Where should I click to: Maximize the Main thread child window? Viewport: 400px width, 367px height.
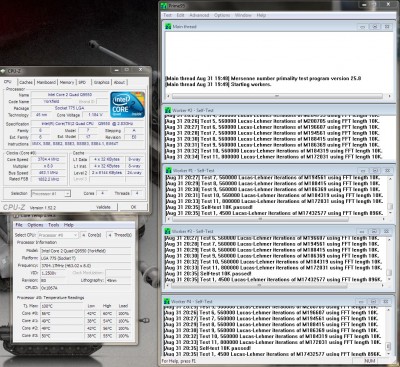tap(375, 27)
